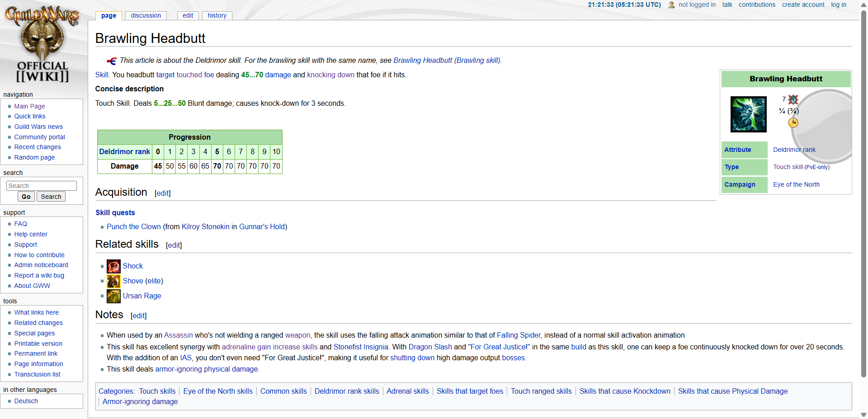868x419 pixels.
Task: Open Eye of the North campaign link in infobox
Action: click(x=796, y=184)
